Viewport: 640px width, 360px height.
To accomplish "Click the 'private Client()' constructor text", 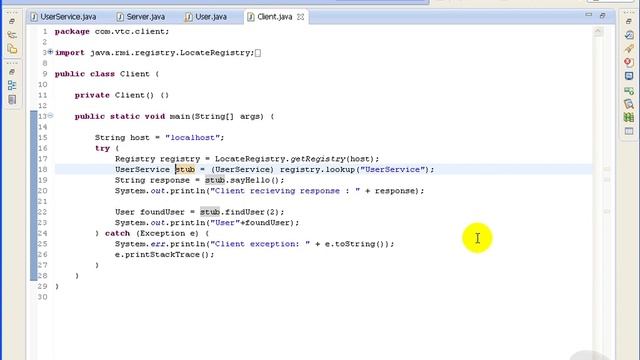I will pos(114,95).
